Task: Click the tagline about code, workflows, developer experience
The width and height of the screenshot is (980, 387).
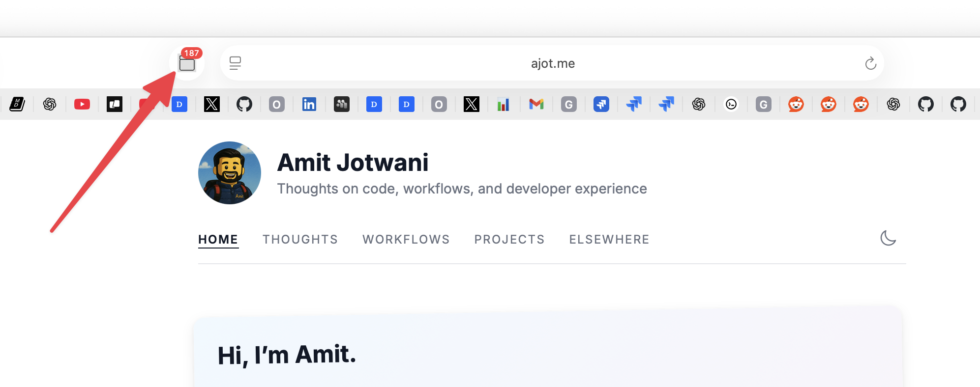Action: pos(462,189)
